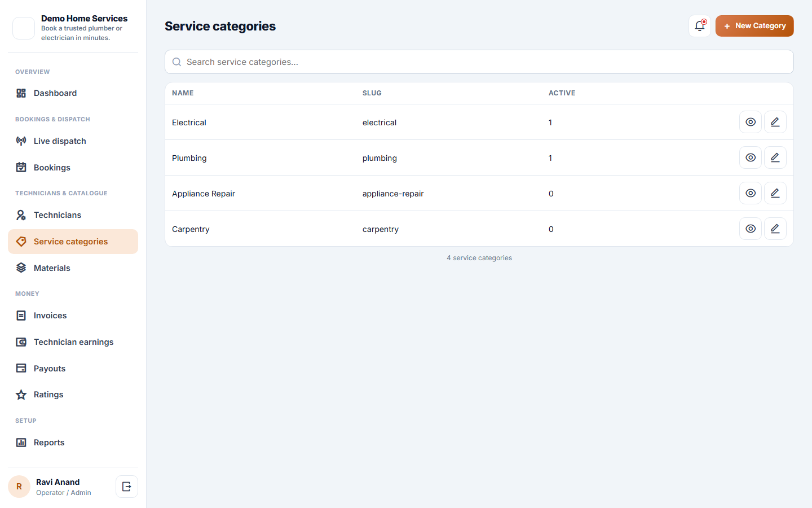Click the Name column header

point(183,93)
